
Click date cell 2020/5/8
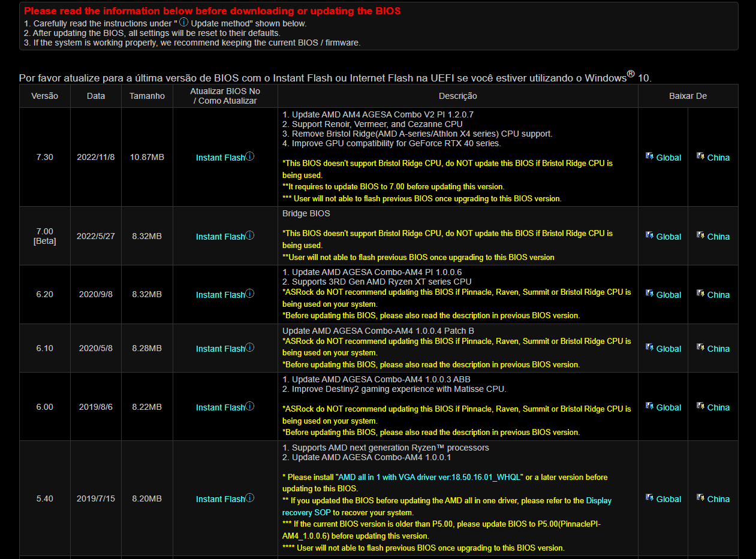click(x=96, y=348)
